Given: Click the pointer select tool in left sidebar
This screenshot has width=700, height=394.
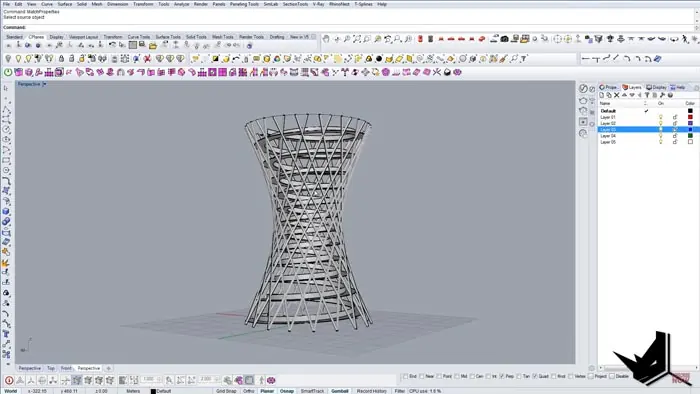Looking at the screenshot, I should point(6,88).
